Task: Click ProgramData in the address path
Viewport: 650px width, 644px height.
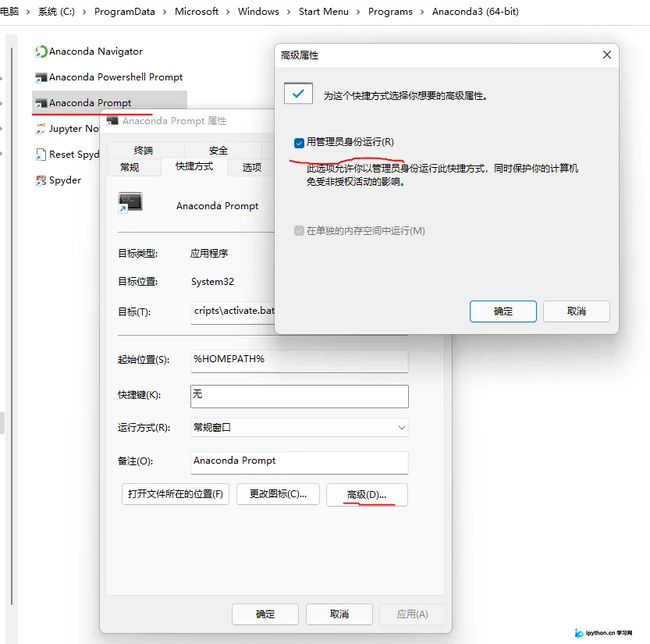Action: 125,12
